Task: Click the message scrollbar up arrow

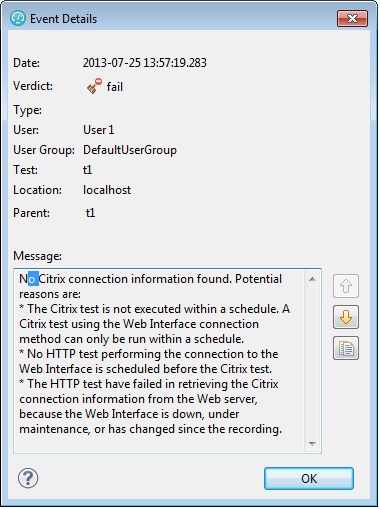Action: (312, 279)
